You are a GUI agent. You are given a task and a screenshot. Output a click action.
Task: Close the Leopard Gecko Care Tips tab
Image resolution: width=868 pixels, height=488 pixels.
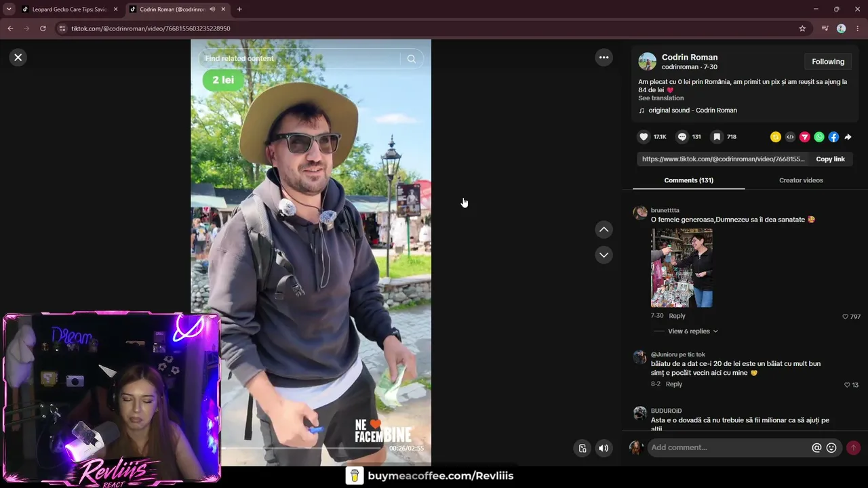[x=116, y=9]
